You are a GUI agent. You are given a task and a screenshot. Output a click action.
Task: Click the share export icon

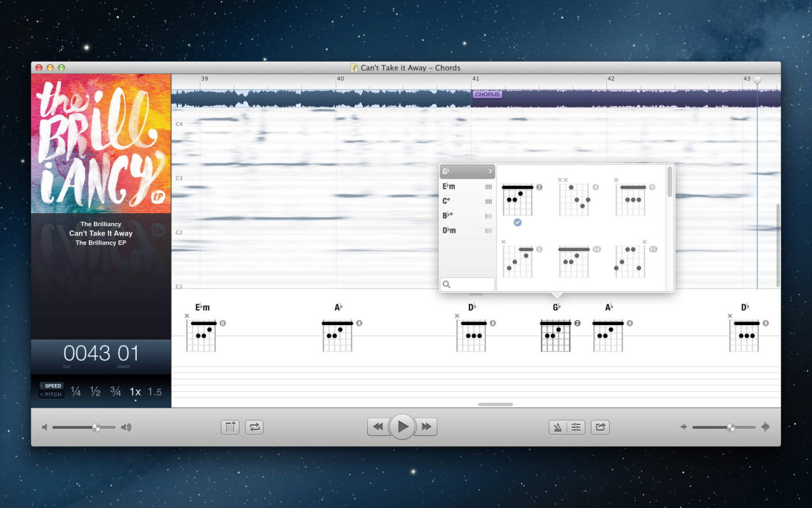tap(600, 427)
